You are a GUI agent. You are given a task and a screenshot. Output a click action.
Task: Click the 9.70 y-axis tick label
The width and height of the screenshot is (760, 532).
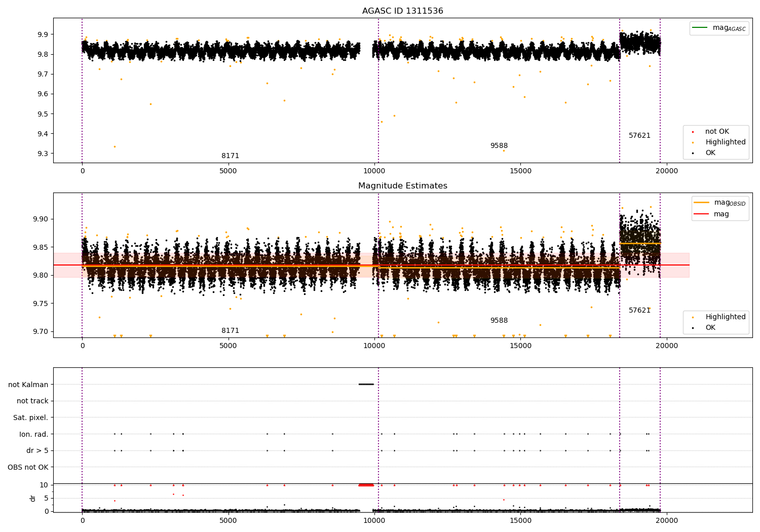pyautogui.click(x=41, y=332)
